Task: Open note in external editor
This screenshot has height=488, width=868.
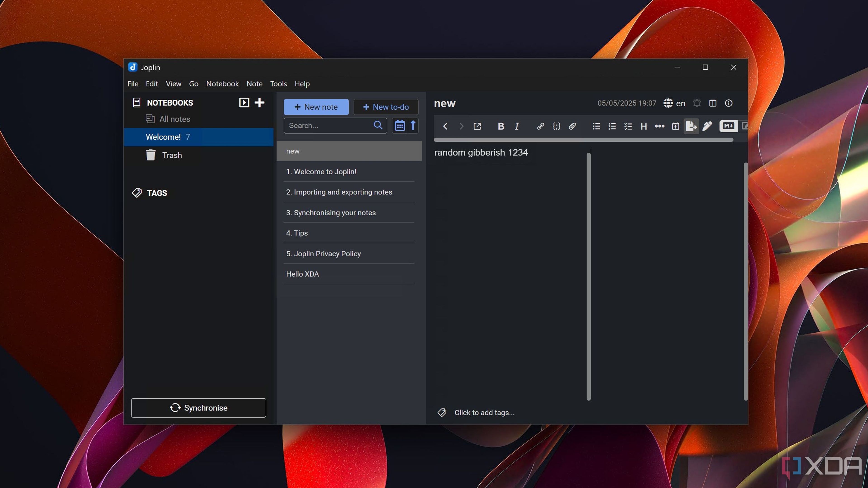Action: pos(477,126)
